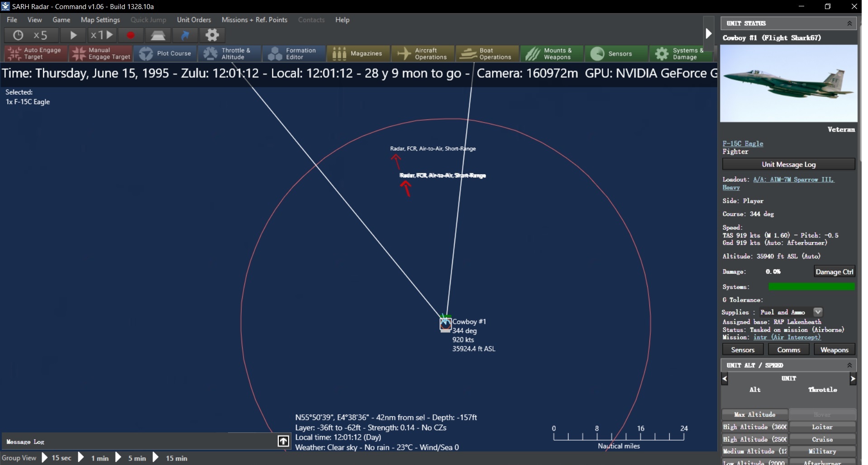Open the Unit Message Log
868x465 pixels.
pos(788,164)
